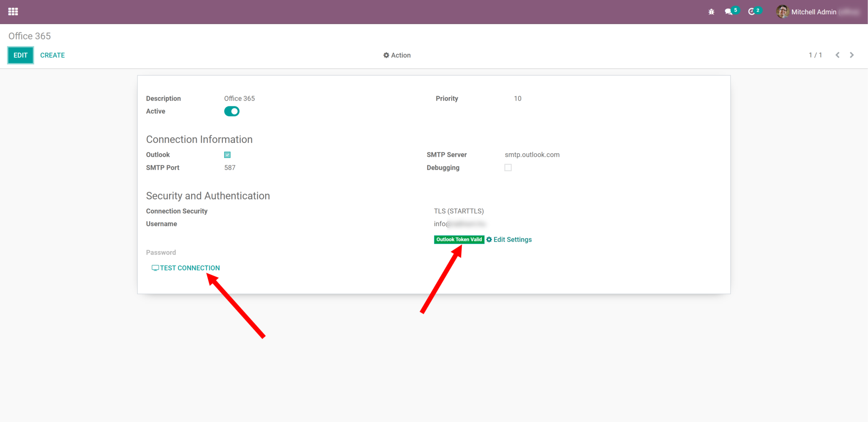Open the debug bug menu
The width and height of the screenshot is (868, 422).
tap(712, 11)
